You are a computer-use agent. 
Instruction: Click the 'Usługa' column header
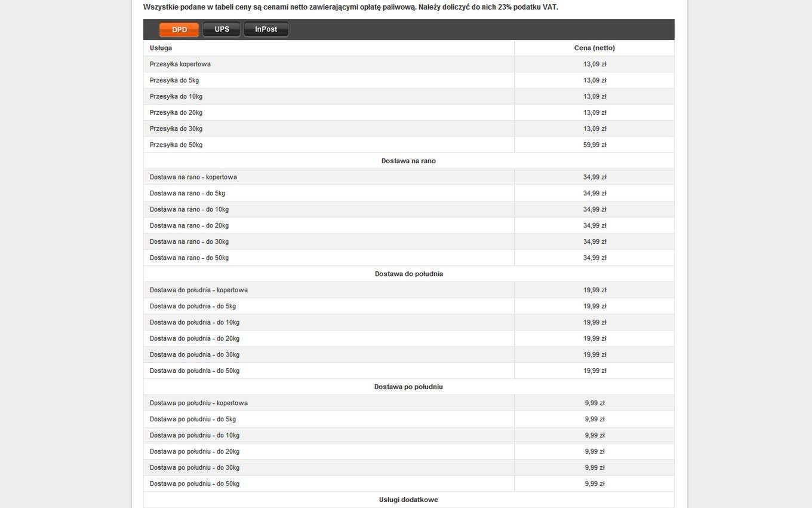click(161, 48)
